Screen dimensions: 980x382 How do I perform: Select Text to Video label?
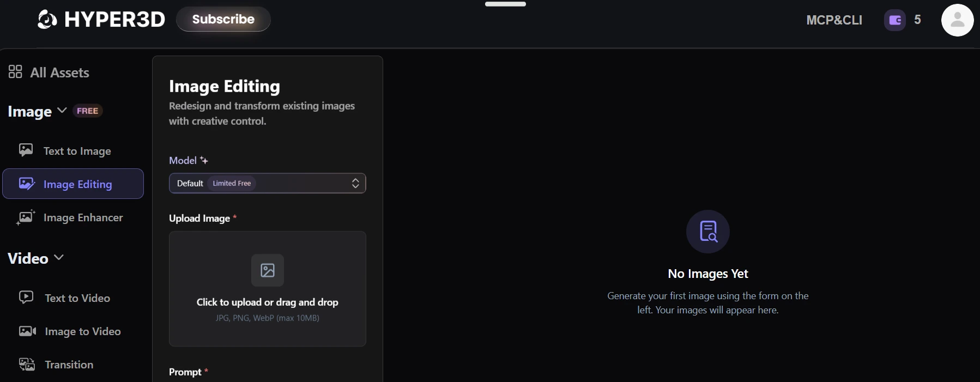pos(77,298)
